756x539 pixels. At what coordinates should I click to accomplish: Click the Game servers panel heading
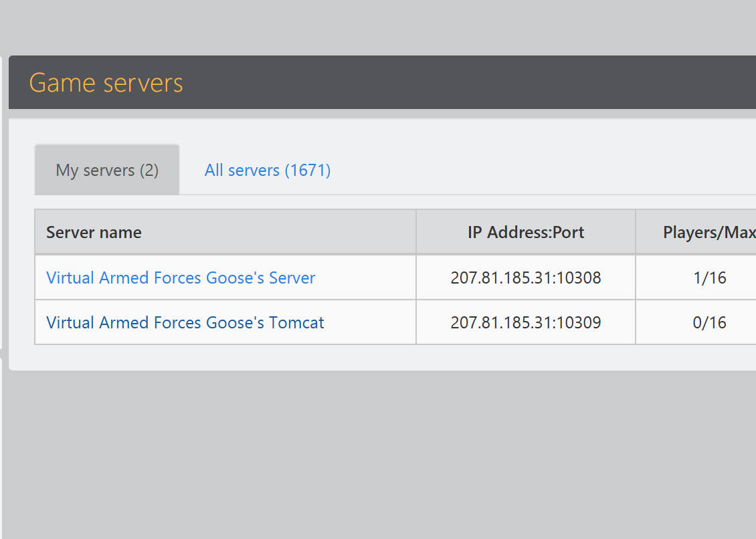(x=106, y=83)
